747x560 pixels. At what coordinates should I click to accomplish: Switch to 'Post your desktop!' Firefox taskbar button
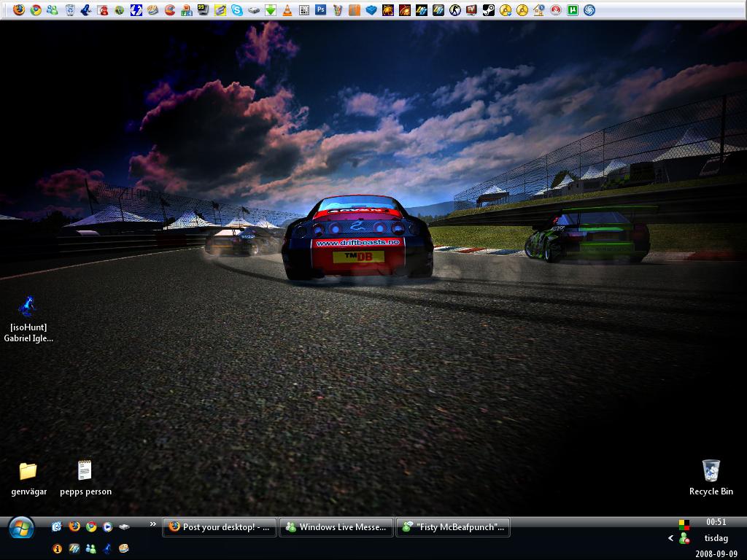click(220, 527)
